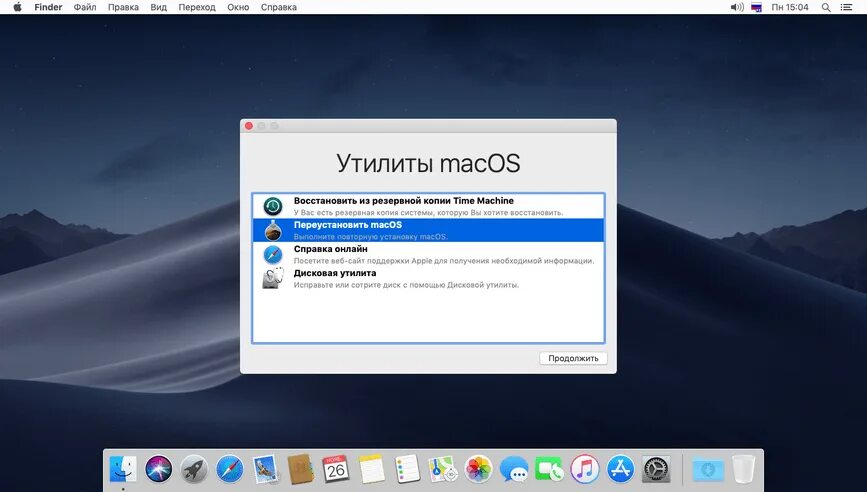Image resolution: width=867 pixels, height=492 pixels.
Task: Open System Preferences gear icon in Dock
Action: (x=656, y=469)
